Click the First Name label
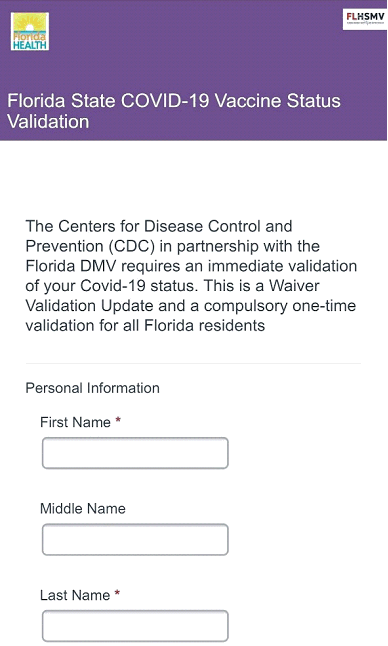388x646 pixels. [x=75, y=422]
